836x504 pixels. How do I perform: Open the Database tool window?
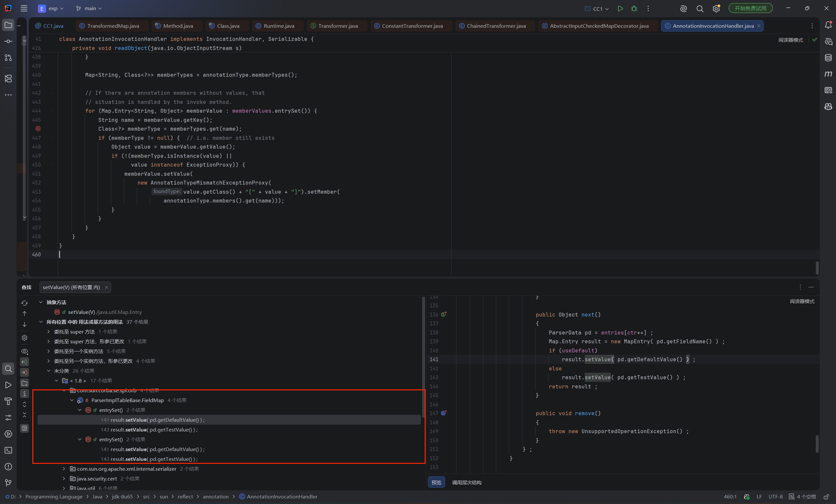click(828, 58)
